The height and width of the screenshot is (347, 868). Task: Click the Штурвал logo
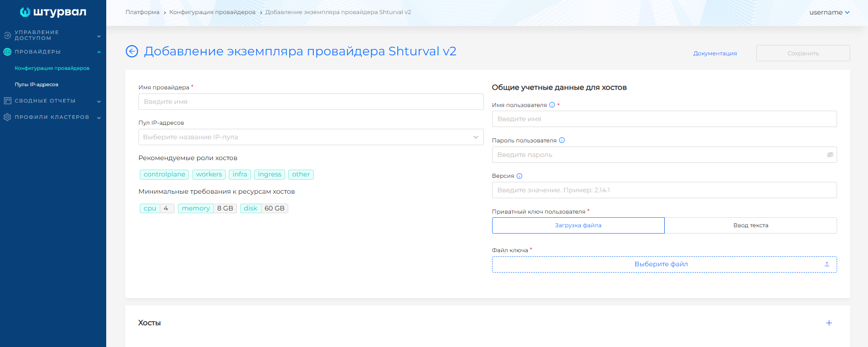(x=53, y=12)
